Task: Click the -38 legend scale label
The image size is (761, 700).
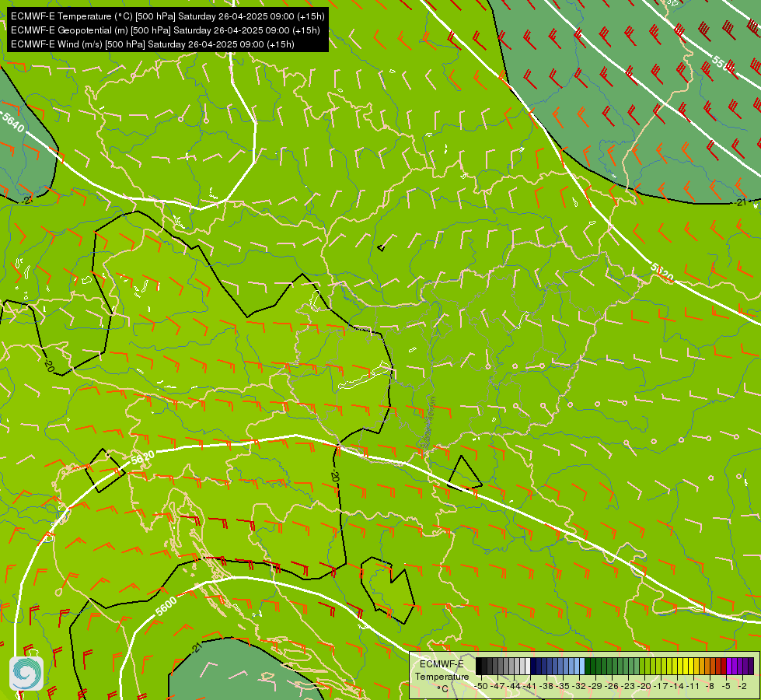Action: pyautogui.click(x=547, y=686)
